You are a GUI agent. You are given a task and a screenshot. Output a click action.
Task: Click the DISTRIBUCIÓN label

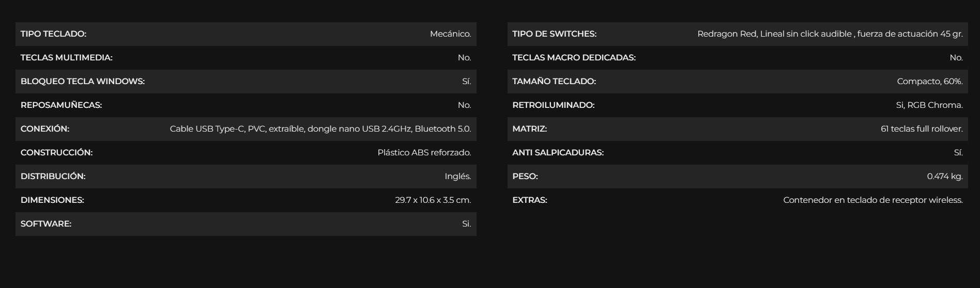[53, 177]
